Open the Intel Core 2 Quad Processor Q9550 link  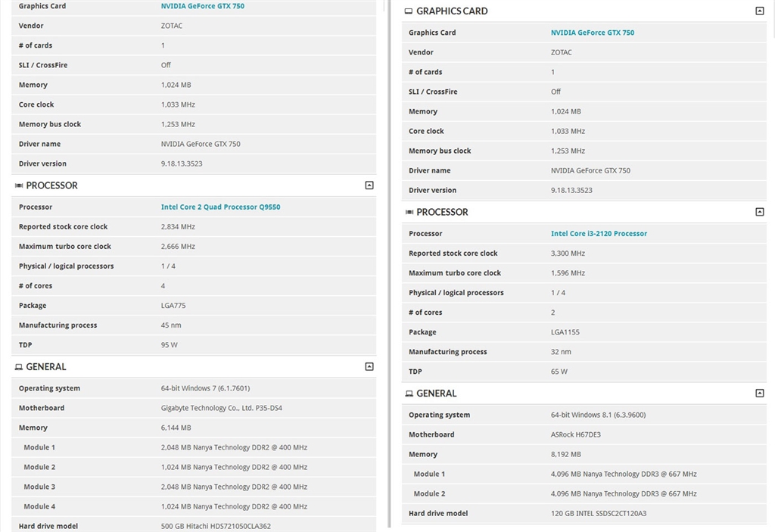pos(220,207)
